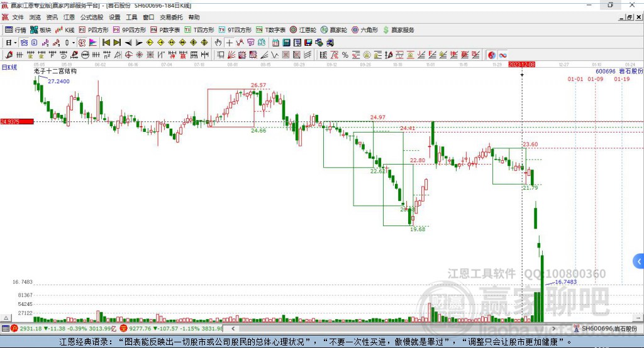Open the 公式选股 menu

tap(92, 17)
